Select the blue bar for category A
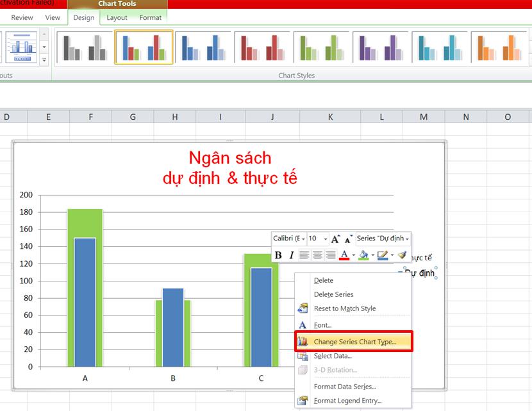Image resolution: width=532 pixels, height=411 pixels. tap(85, 303)
